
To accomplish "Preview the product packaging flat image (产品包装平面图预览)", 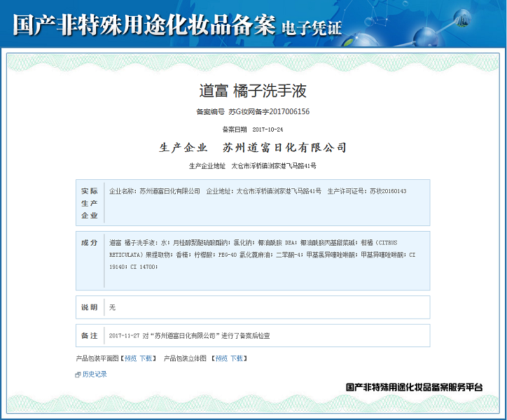I will 131,358.
